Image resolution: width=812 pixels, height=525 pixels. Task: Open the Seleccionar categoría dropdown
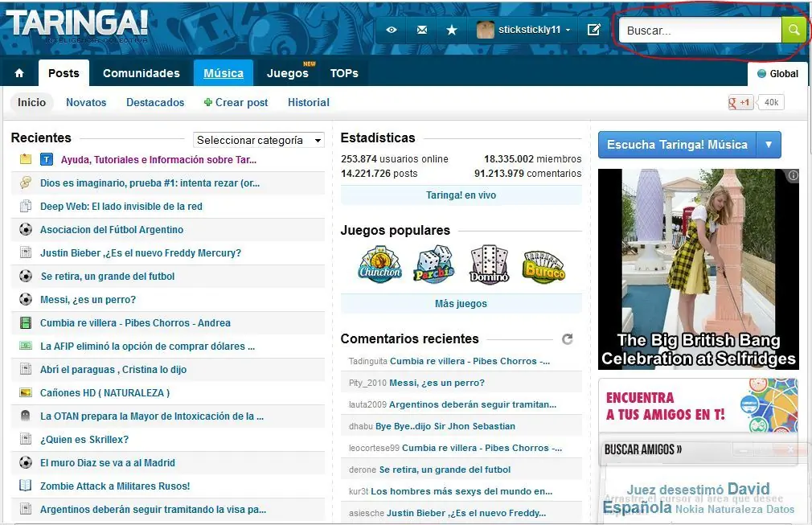[x=258, y=141]
